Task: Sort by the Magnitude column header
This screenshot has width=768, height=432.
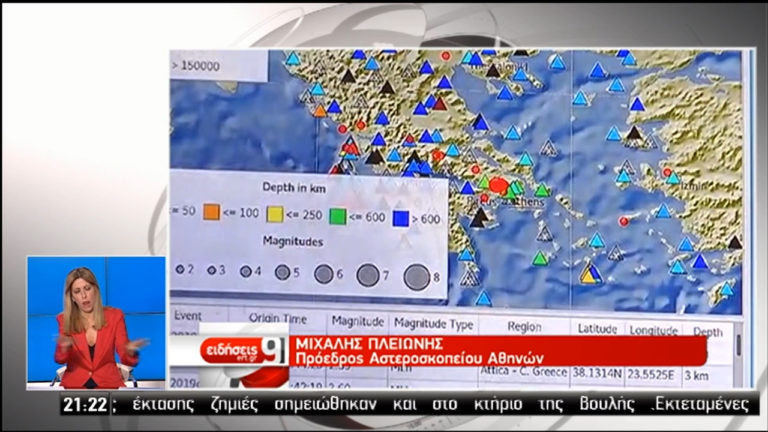Action: (358, 321)
